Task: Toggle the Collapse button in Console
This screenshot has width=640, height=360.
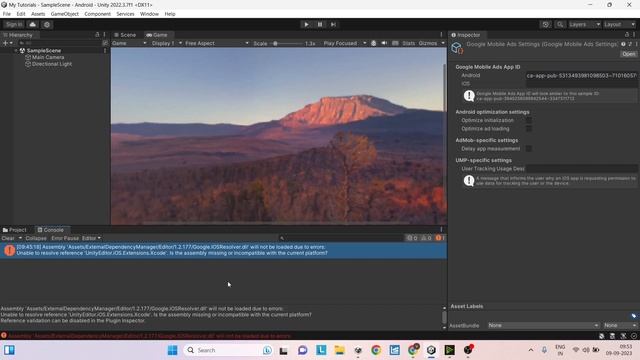Action: coord(36,238)
